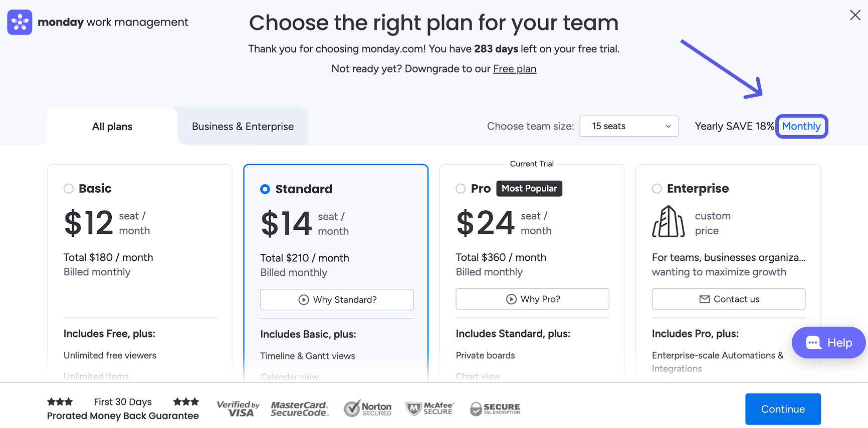Click the MasterCard SecureCode badge
868x428 pixels.
pyautogui.click(x=299, y=408)
